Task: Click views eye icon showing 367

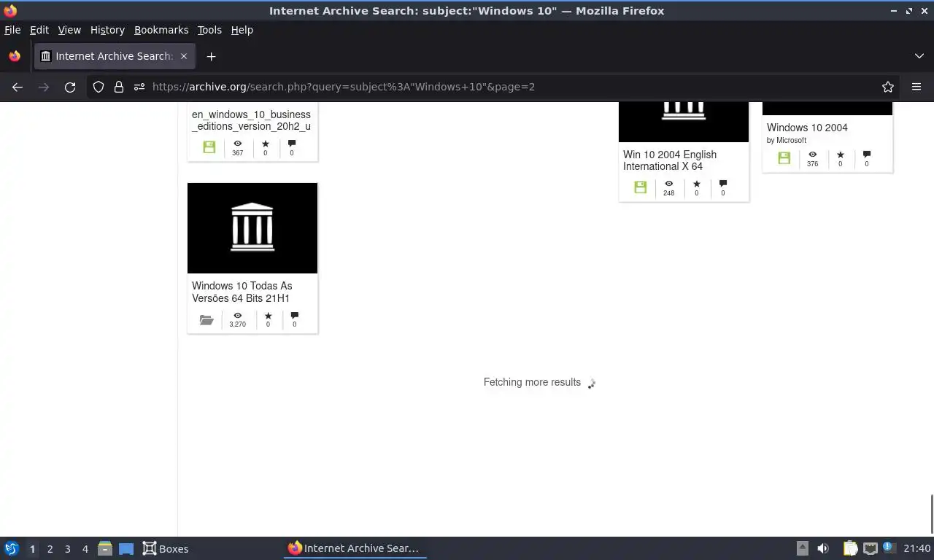Action: [x=238, y=144]
